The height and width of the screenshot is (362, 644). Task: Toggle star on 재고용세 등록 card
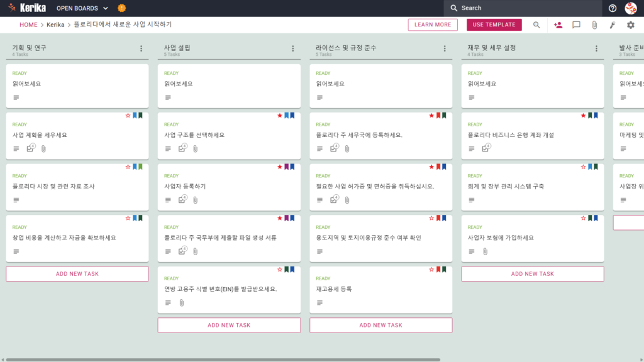(431, 270)
